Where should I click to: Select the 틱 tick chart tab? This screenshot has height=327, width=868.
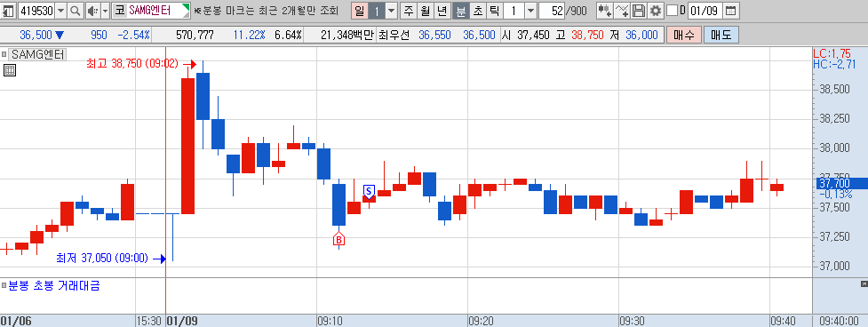pyautogui.click(x=494, y=11)
